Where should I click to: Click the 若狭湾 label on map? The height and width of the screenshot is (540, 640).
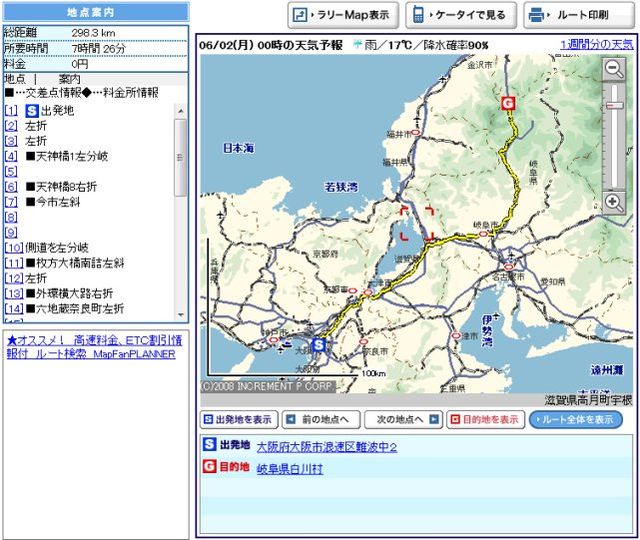click(341, 187)
